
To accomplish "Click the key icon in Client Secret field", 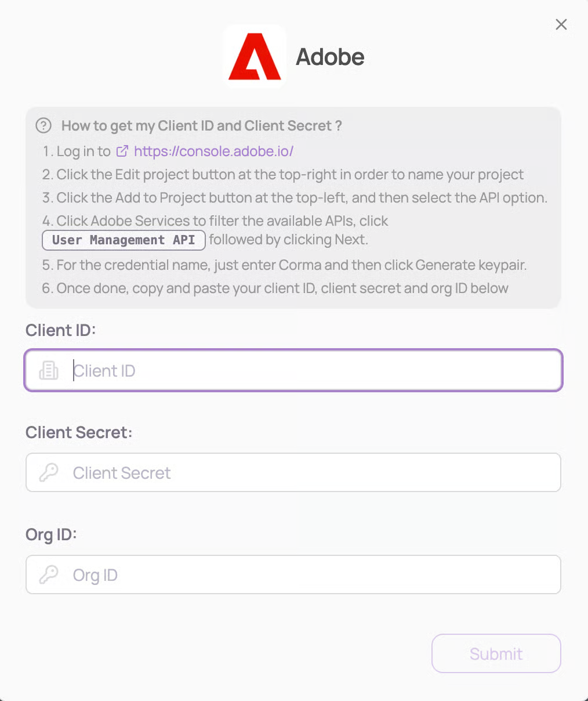I will click(x=49, y=472).
